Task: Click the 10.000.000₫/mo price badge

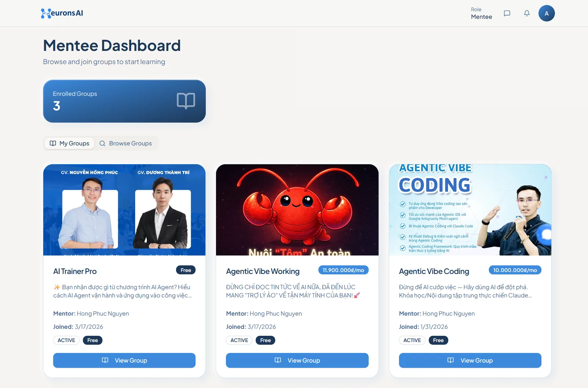Action: [515, 270]
